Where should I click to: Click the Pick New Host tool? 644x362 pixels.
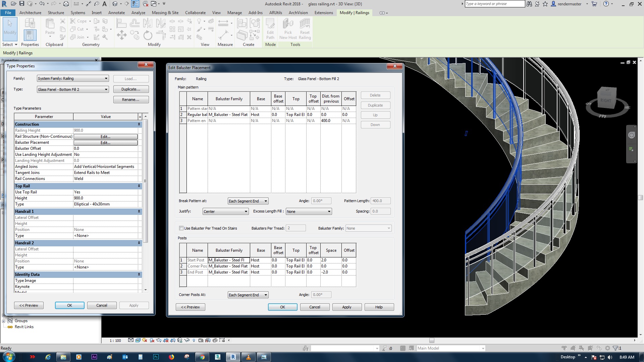coord(288,28)
